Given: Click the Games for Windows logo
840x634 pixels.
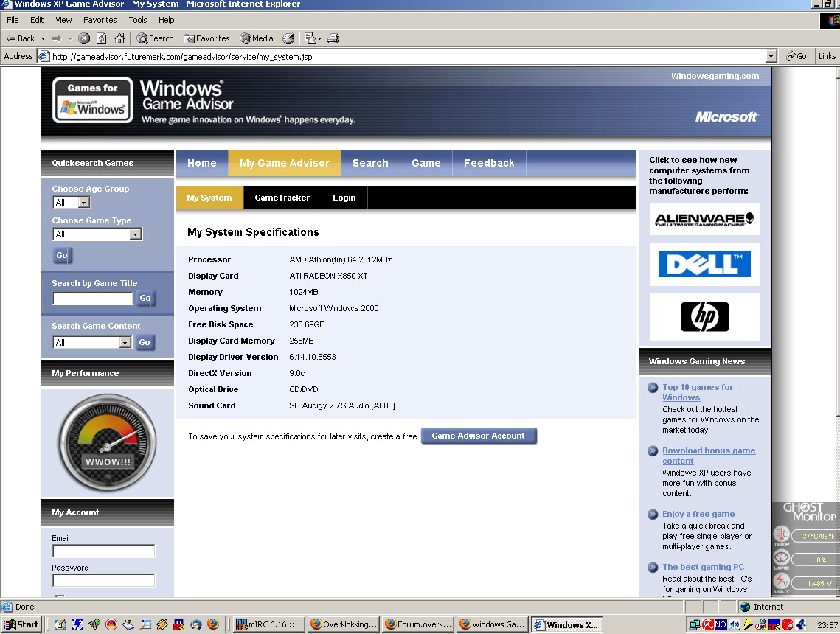Looking at the screenshot, I should tap(93, 100).
